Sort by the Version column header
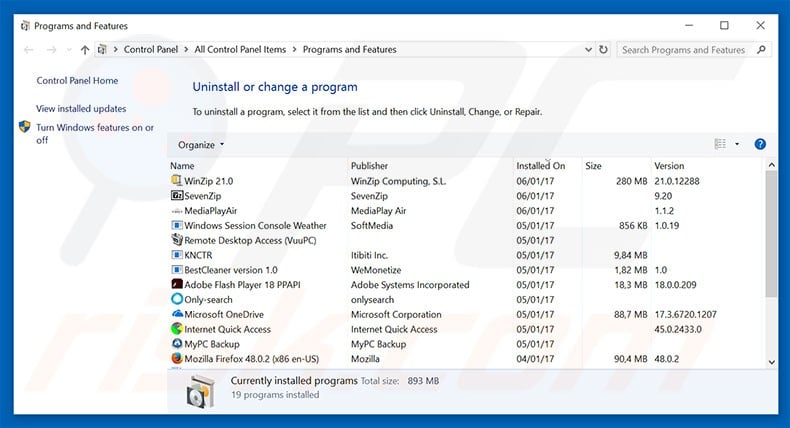790x428 pixels. click(x=669, y=166)
